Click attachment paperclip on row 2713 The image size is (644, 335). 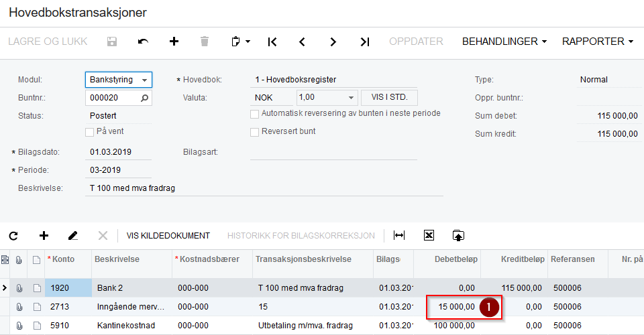[x=19, y=307]
